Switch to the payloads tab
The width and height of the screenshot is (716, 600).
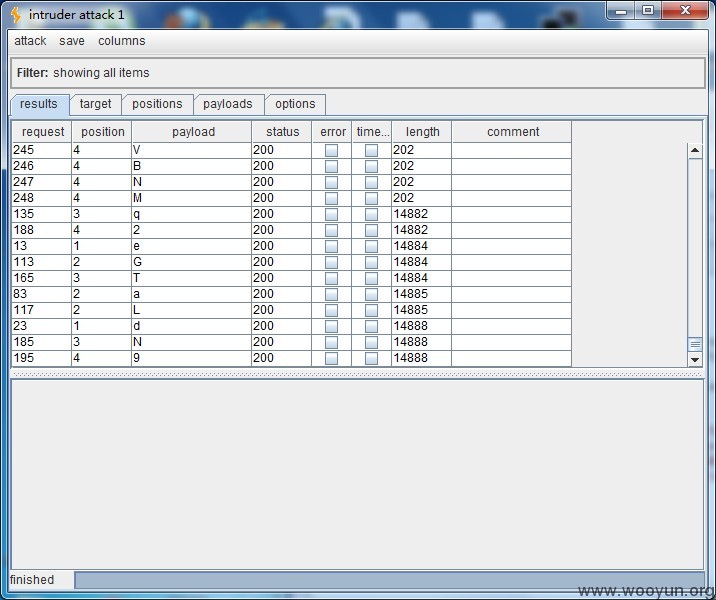[227, 104]
